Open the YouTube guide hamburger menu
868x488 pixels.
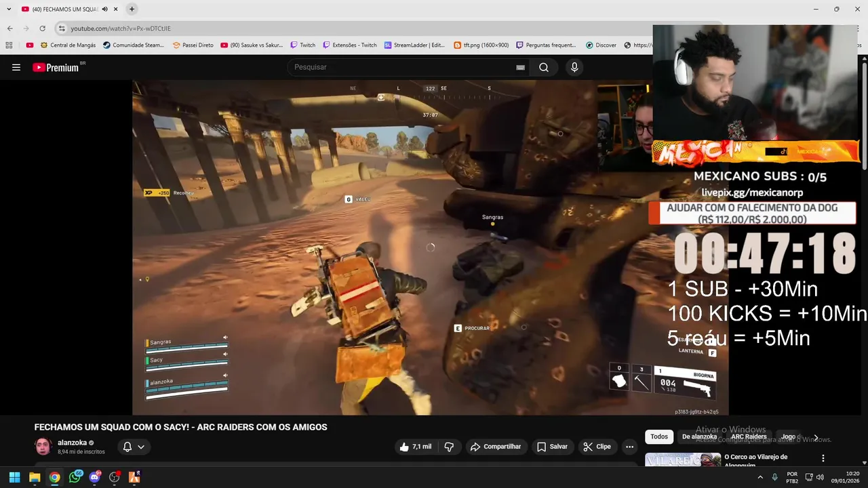(16, 67)
